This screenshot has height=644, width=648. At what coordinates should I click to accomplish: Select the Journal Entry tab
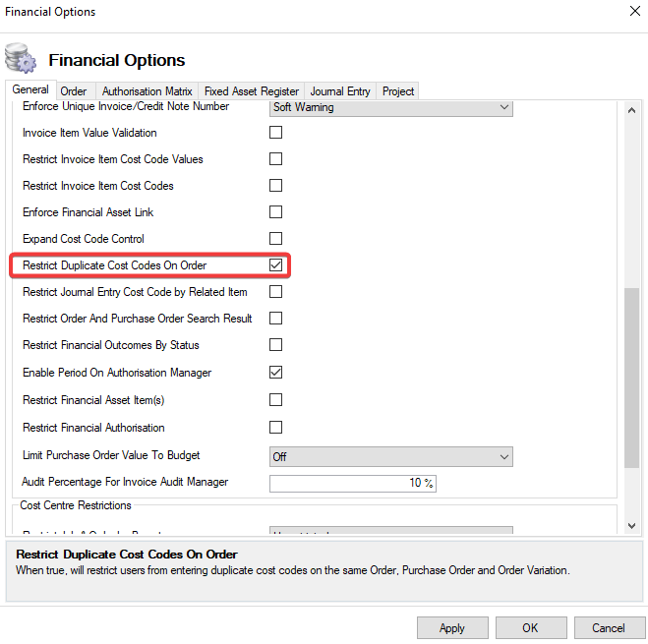click(340, 91)
